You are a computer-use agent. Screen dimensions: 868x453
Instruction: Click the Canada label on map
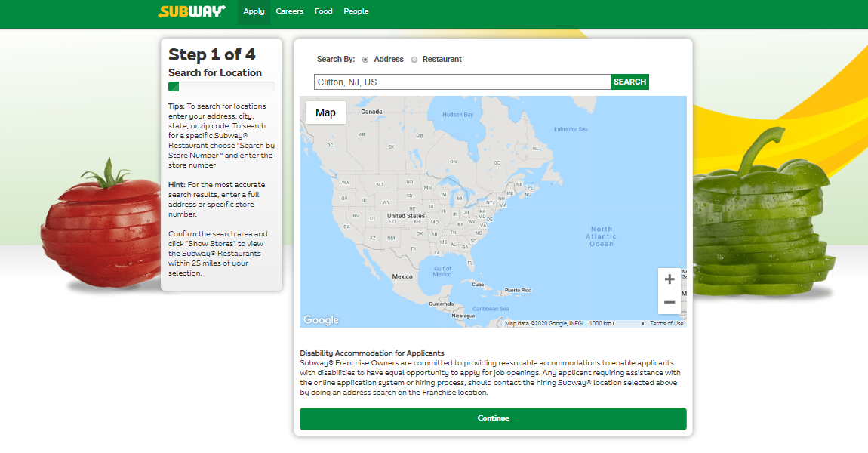371,111
